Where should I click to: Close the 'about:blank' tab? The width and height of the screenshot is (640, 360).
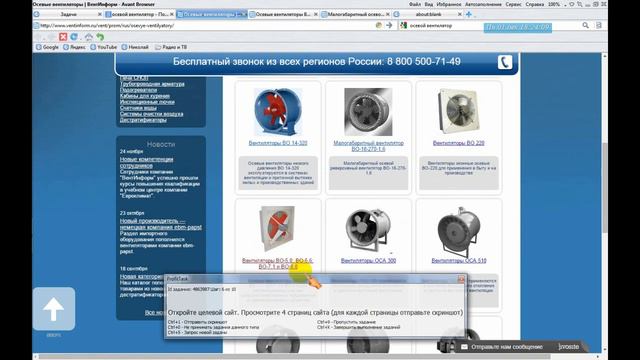tap(460, 14)
